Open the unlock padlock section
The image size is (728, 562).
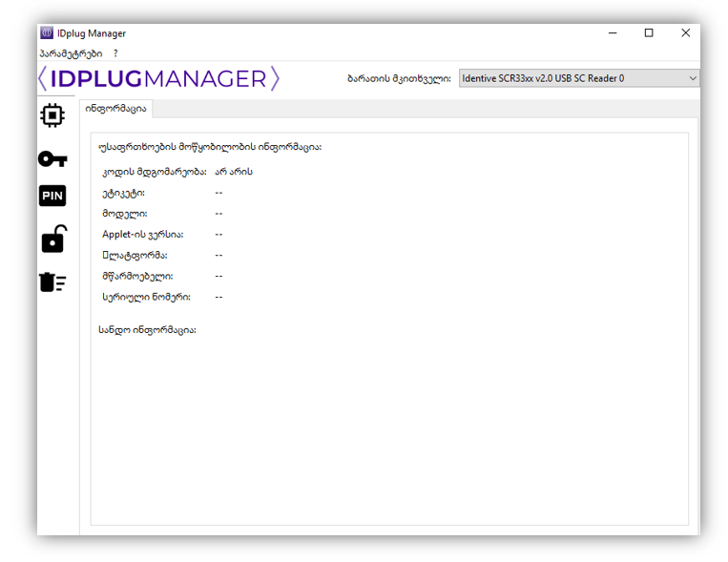(52, 239)
